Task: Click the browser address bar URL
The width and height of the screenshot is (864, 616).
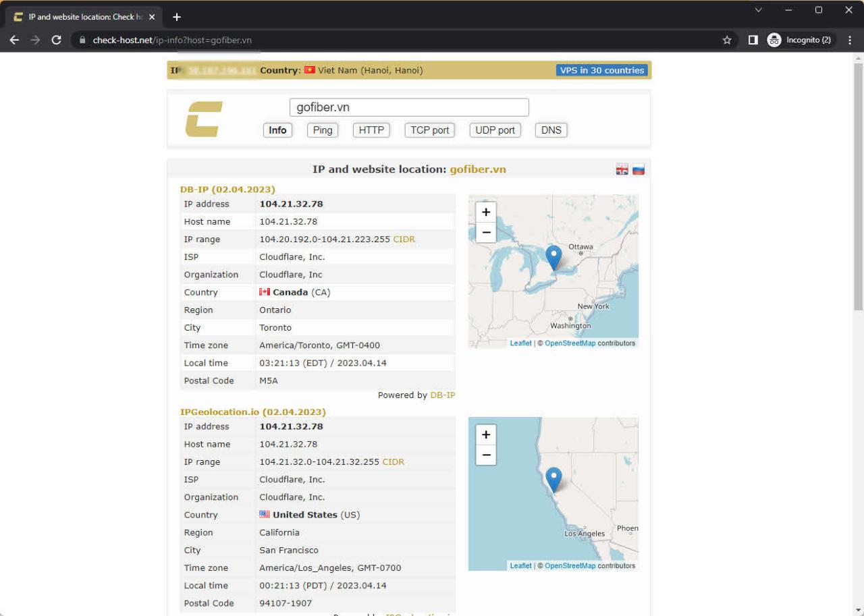Action: tap(172, 40)
